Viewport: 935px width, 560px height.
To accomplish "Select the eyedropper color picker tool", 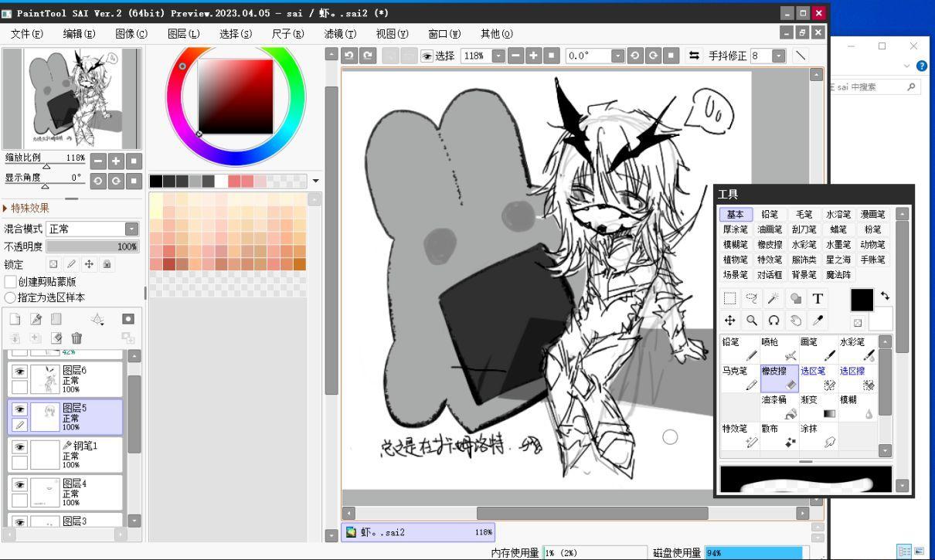I will [x=818, y=320].
